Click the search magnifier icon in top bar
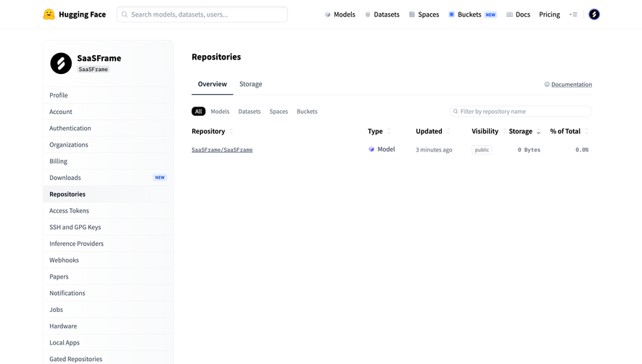642x364 pixels. tap(125, 15)
